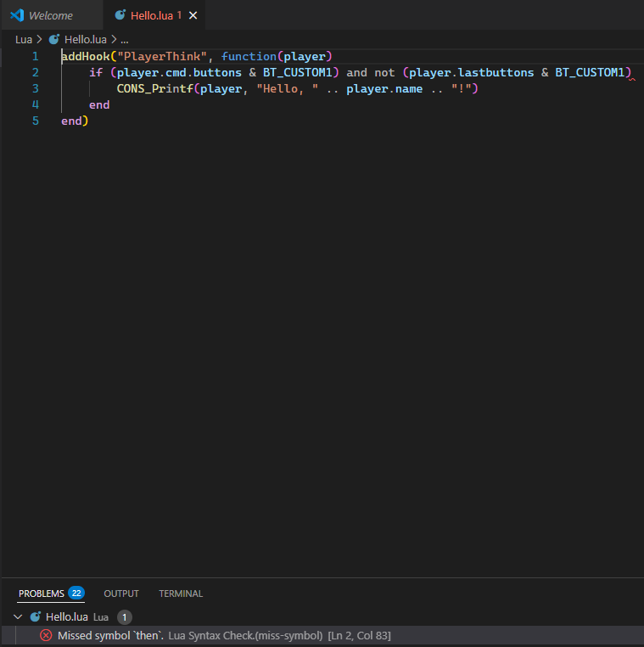644x647 pixels.
Task: Click the red error icon in Problems
Action: click(46, 635)
